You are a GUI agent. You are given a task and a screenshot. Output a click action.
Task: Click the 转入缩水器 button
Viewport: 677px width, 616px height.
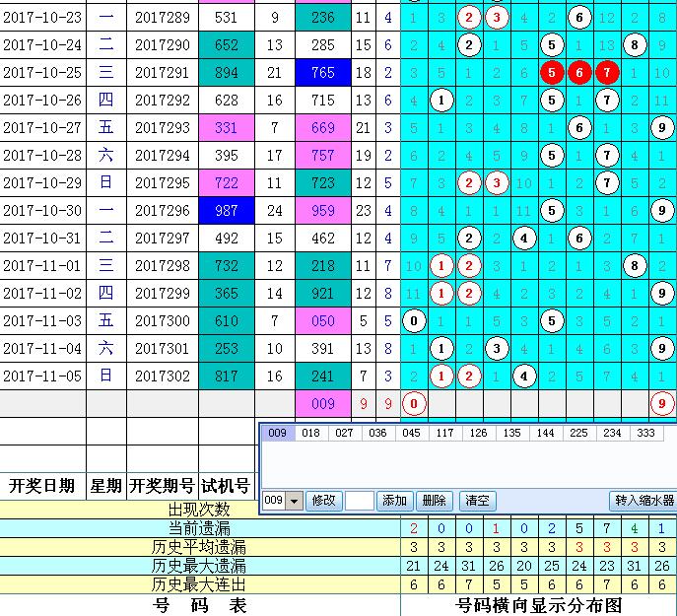click(x=643, y=501)
